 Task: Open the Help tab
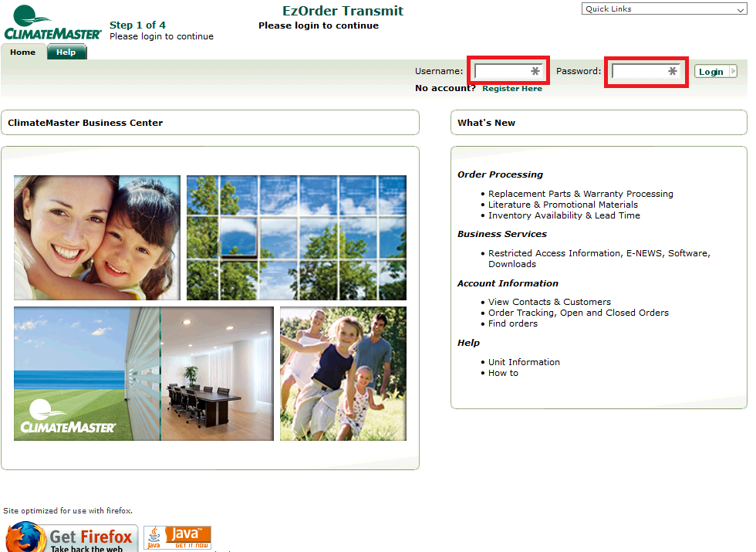click(x=66, y=52)
